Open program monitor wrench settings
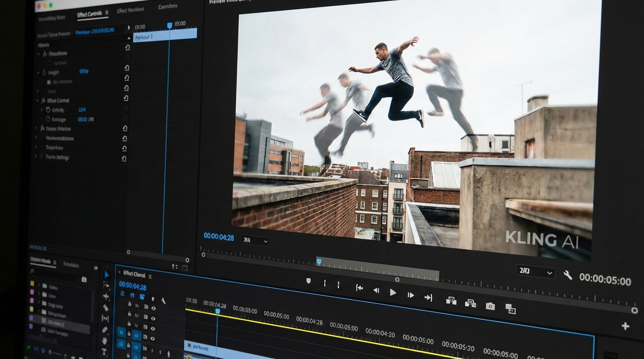 [568, 275]
